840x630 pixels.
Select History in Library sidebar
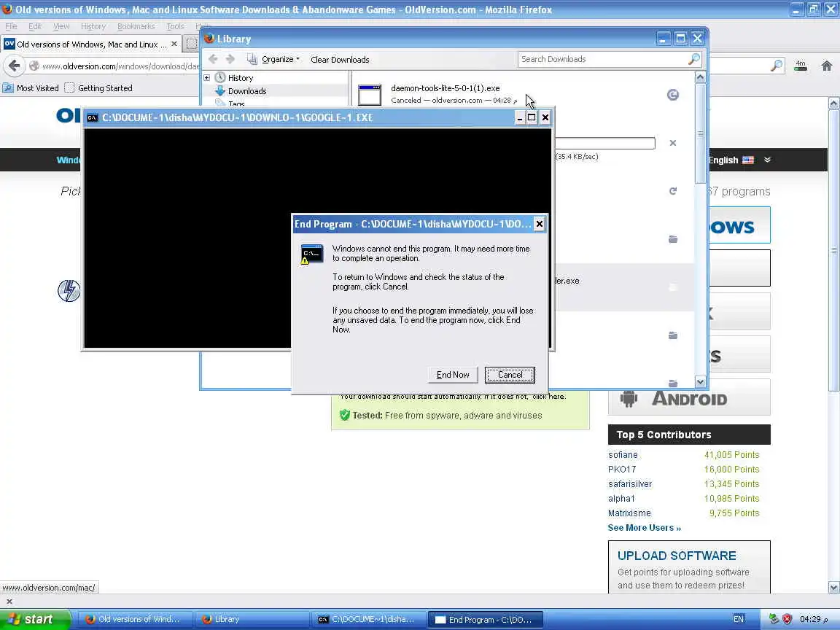(241, 78)
